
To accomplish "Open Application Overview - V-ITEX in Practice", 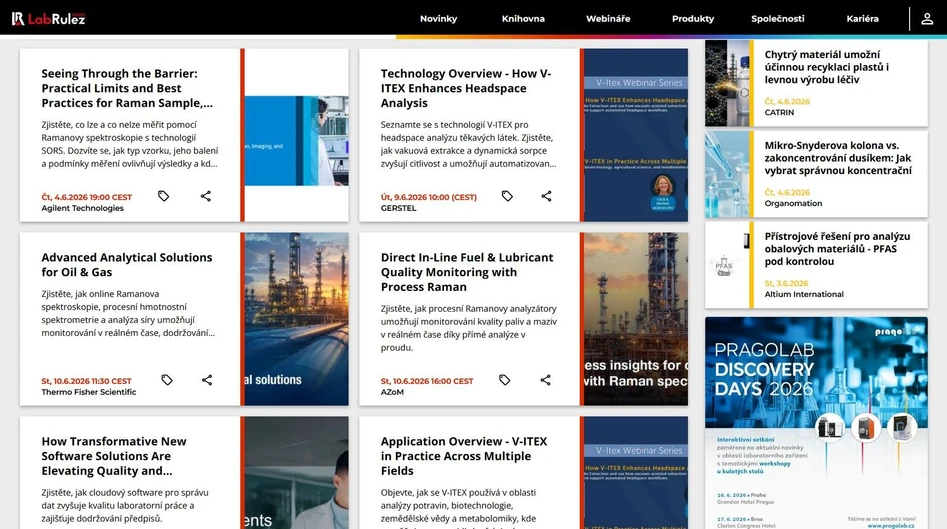I will tap(464, 456).
